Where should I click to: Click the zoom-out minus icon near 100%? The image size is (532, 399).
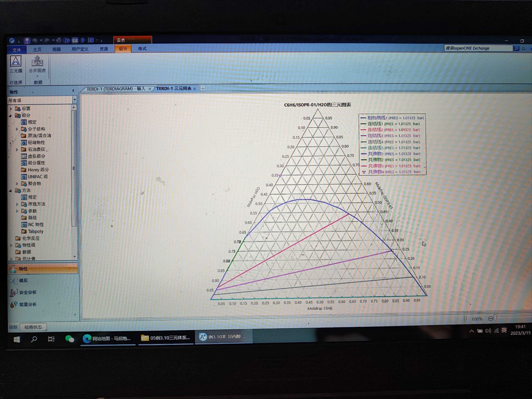491,318
